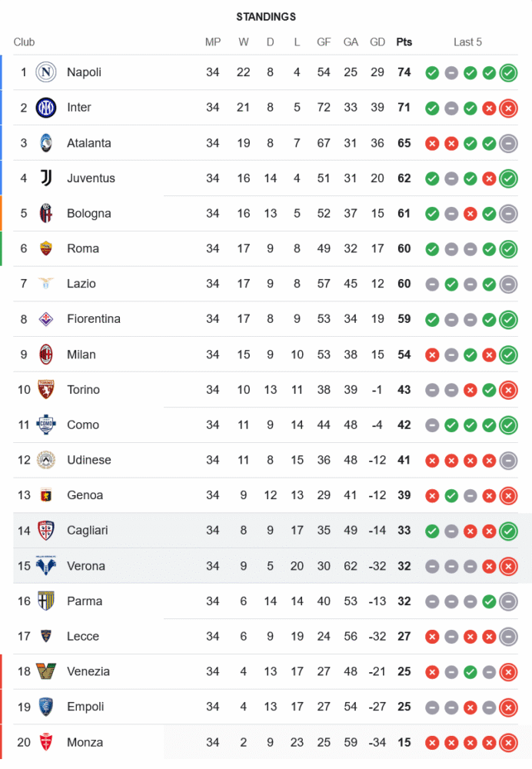The height and width of the screenshot is (769, 532).
Task: Open the Bologna team link
Action: tap(88, 214)
